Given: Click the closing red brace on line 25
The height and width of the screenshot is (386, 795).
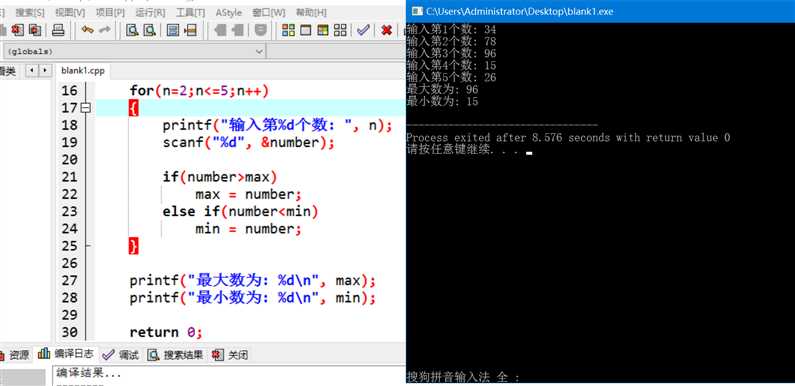Looking at the screenshot, I should click(133, 246).
